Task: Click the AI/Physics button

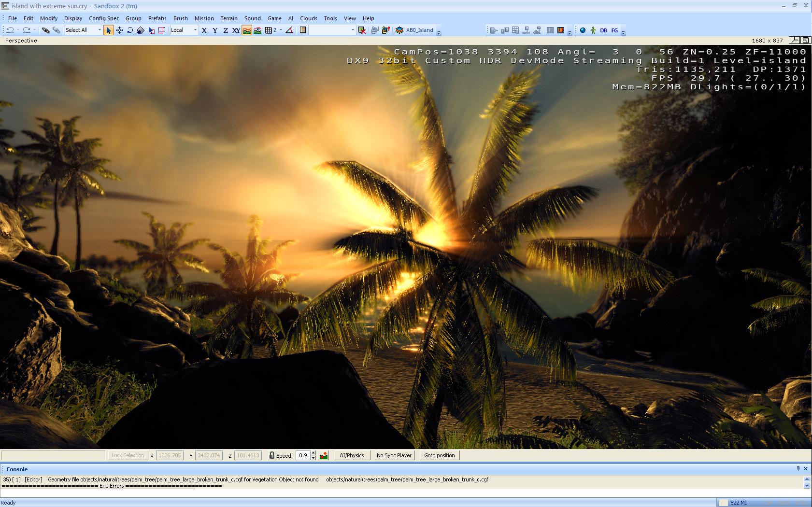Action: point(352,455)
